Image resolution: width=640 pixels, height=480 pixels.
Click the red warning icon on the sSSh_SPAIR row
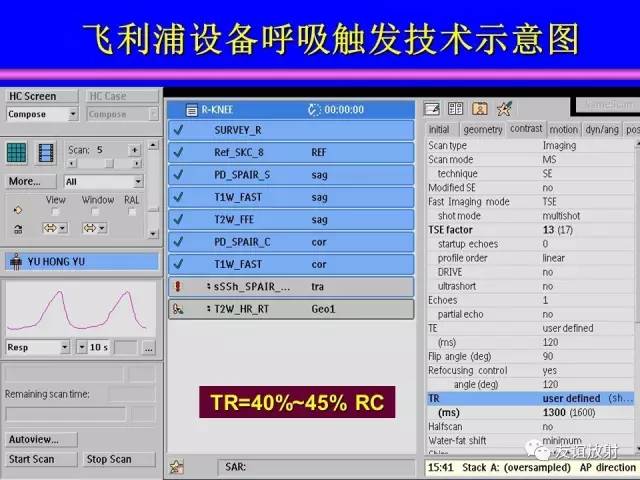(178, 287)
